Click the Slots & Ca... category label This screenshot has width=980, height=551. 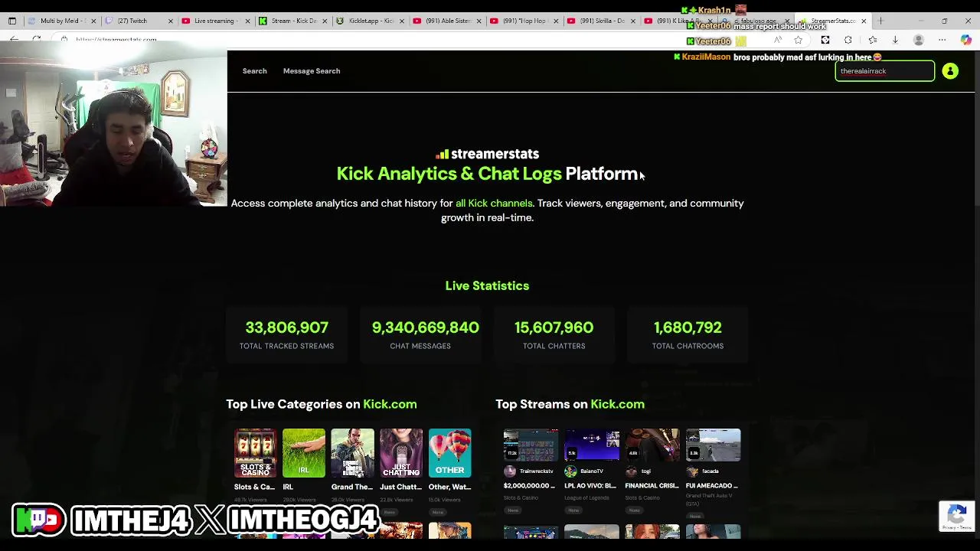(254, 487)
